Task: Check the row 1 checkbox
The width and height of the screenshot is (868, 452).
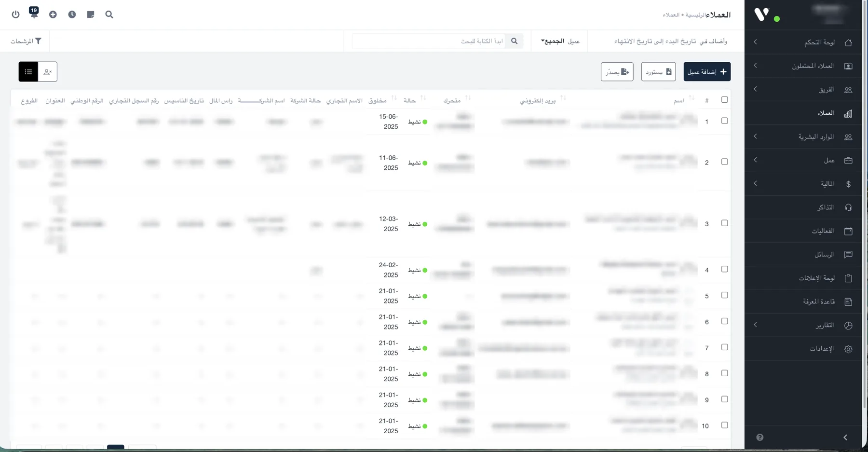Action: [724, 121]
